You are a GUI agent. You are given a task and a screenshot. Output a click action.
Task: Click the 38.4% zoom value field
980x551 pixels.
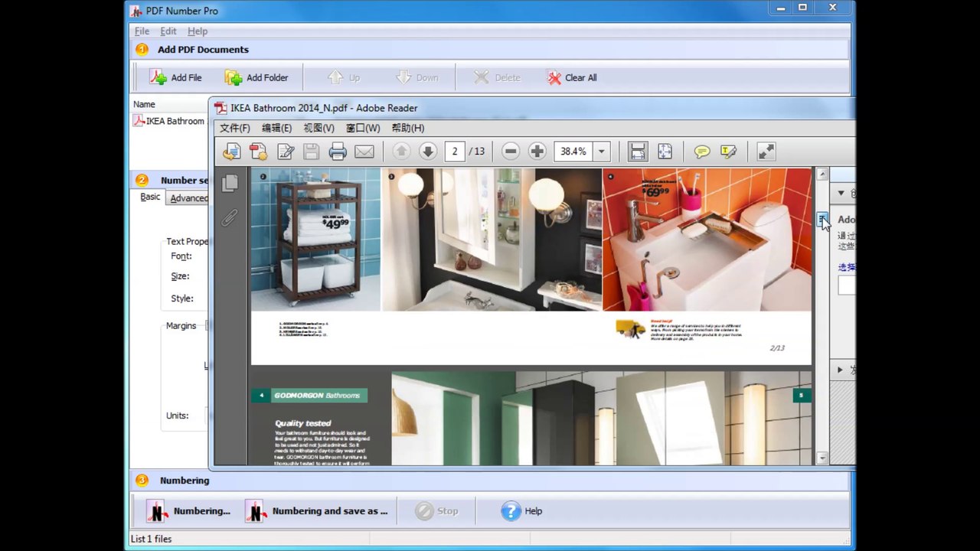pos(573,152)
